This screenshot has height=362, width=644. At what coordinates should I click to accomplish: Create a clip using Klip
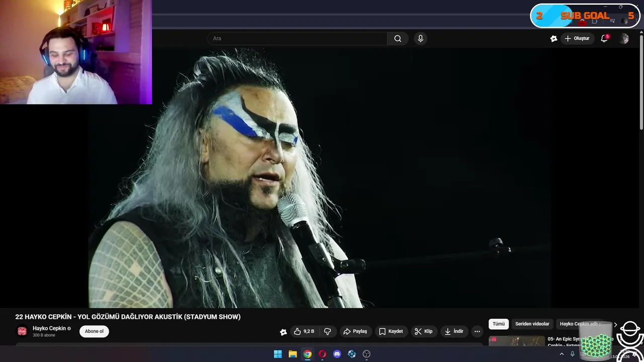(x=424, y=331)
